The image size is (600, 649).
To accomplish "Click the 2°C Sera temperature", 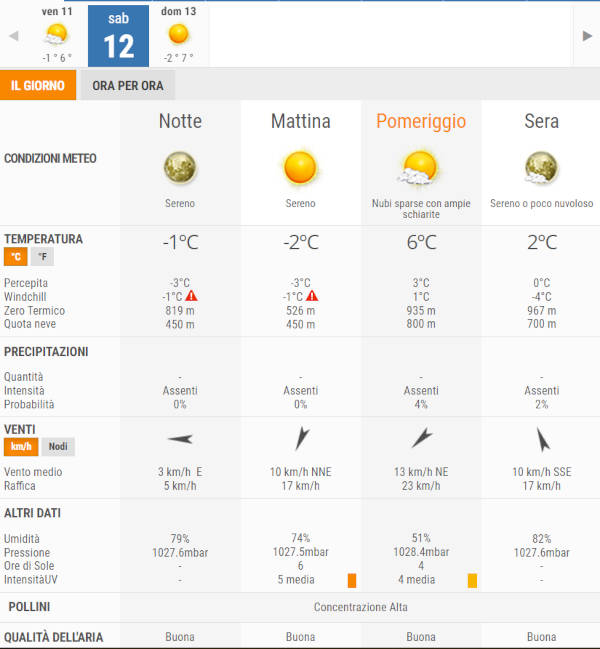I will click(x=542, y=242).
